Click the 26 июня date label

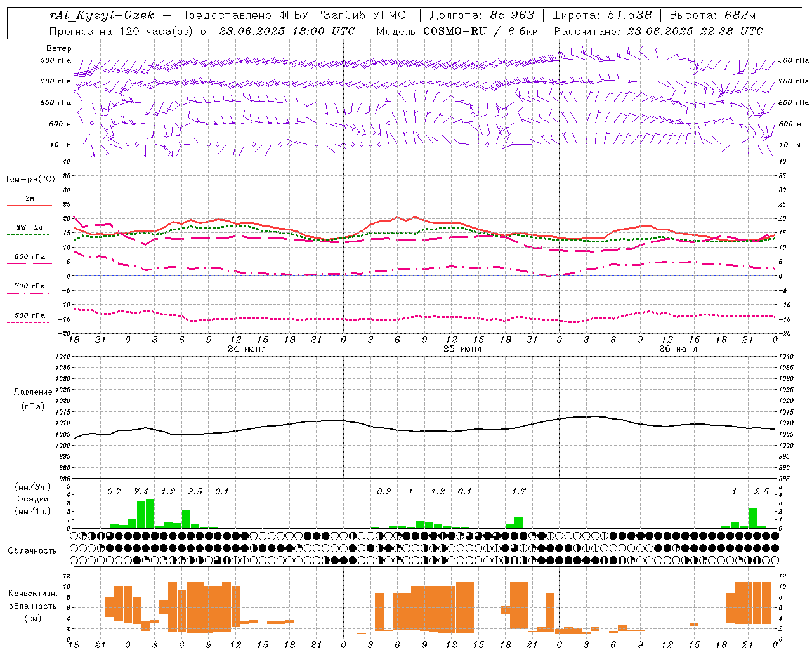tap(678, 348)
